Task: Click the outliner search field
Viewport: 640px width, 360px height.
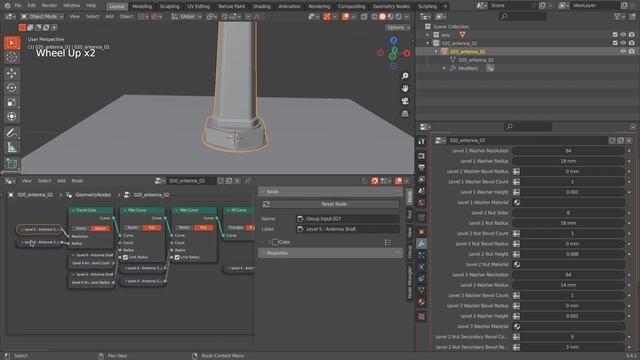Action: [x=523, y=16]
